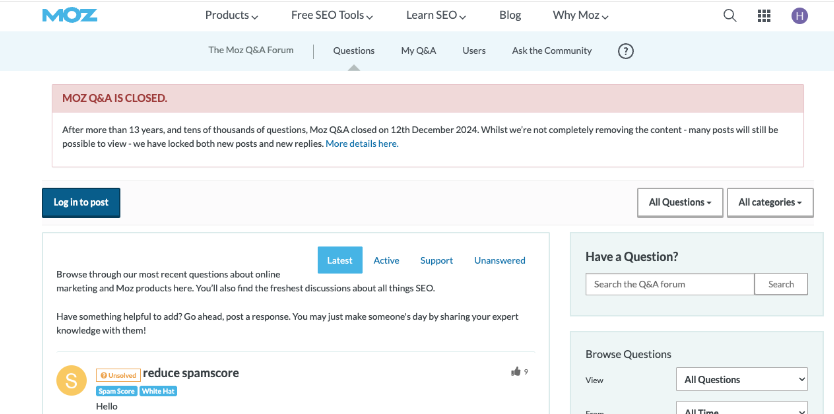Image resolution: width=834 pixels, height=414 pixels.
Task: Click the Unsolved status badge
Action: point(118,375)
